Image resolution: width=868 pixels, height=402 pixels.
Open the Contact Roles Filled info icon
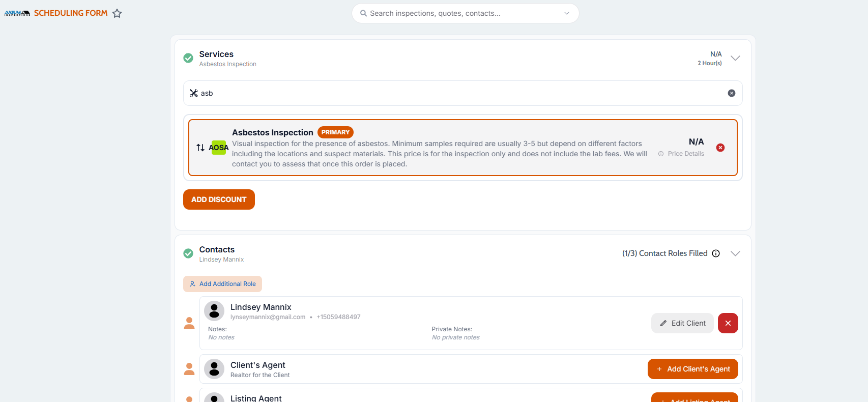[716, 253]
